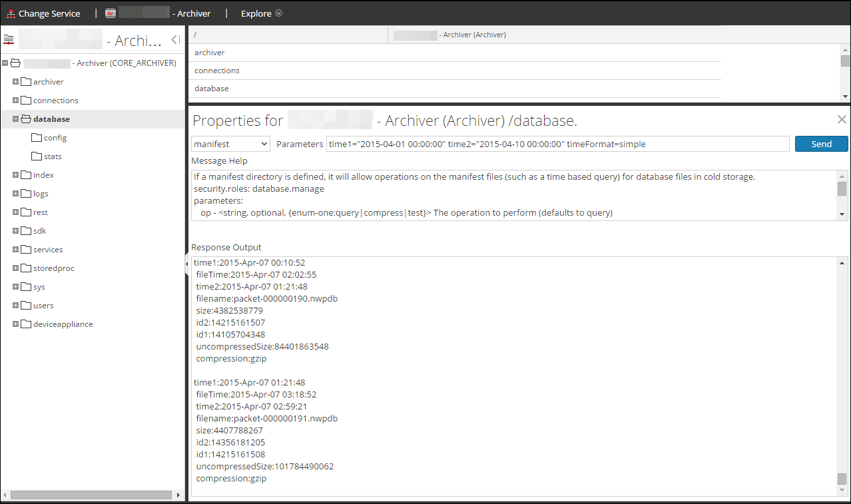Select the connections row in the list

pyautogui.click(x=217, y=71)
